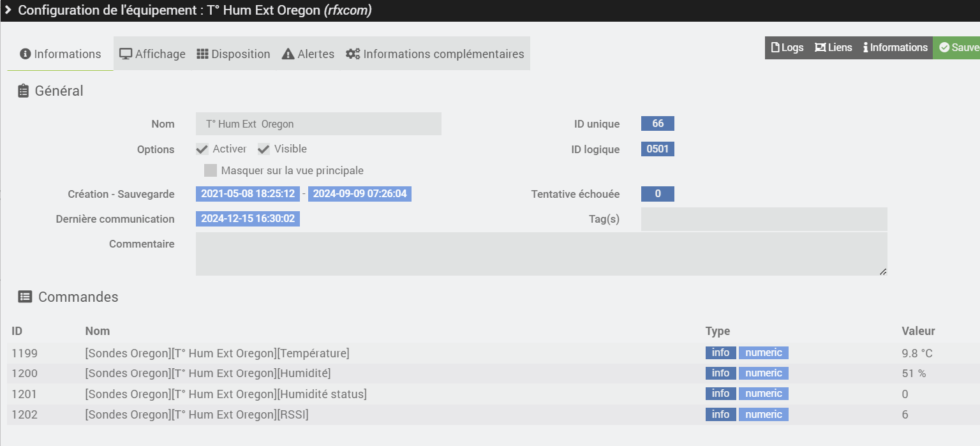Viewport: 980px width, 446px height.
Task: Click the Logs file icon
Action: [775, 48]
